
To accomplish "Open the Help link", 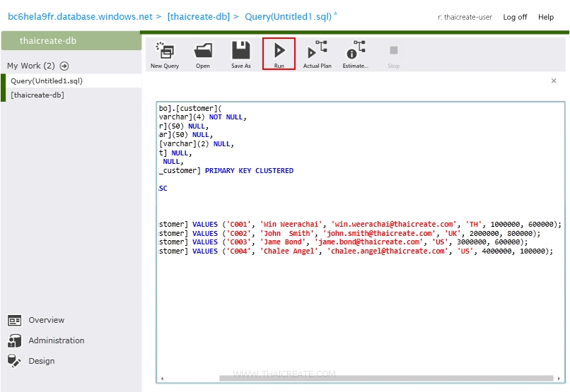I will click(x=546, y=17).
